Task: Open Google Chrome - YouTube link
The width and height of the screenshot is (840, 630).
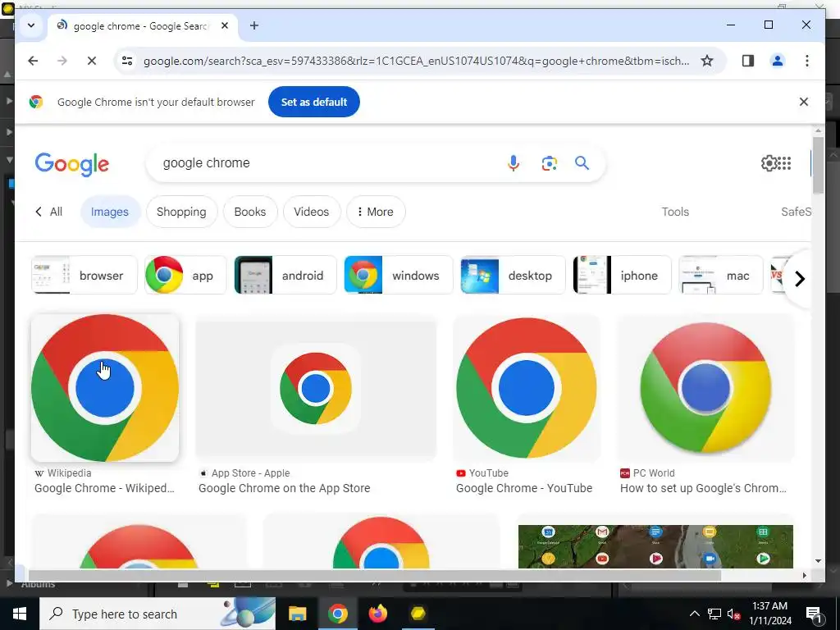Action: [524, 488]
